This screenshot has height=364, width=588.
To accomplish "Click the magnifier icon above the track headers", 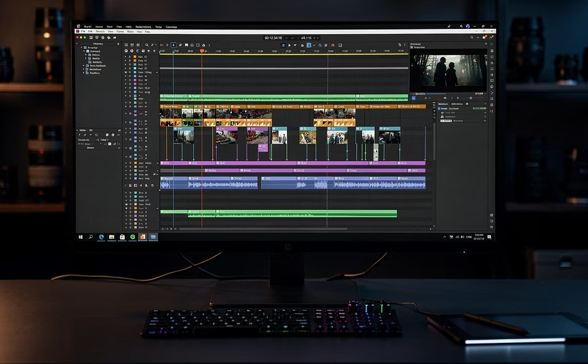I will click(146, 45).
